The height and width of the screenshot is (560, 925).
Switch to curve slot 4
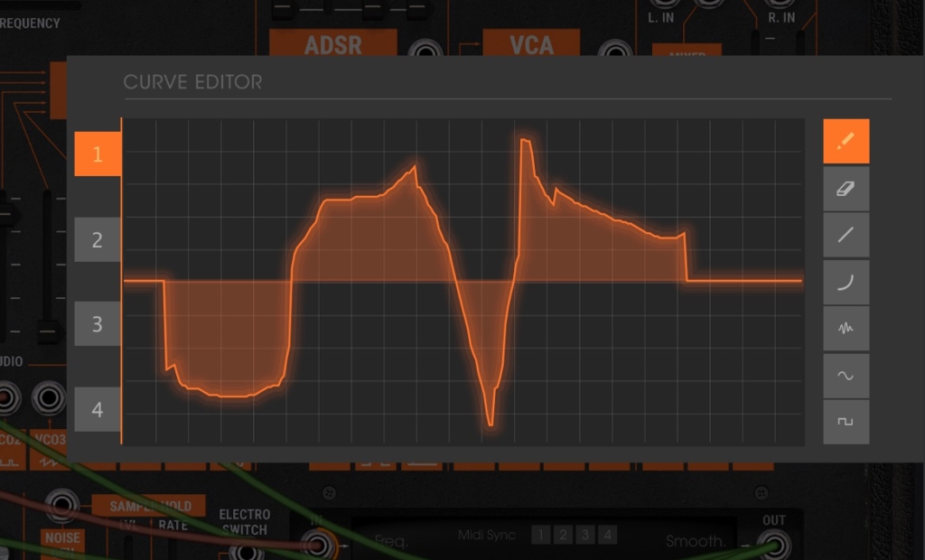click(x=98, y=409)
